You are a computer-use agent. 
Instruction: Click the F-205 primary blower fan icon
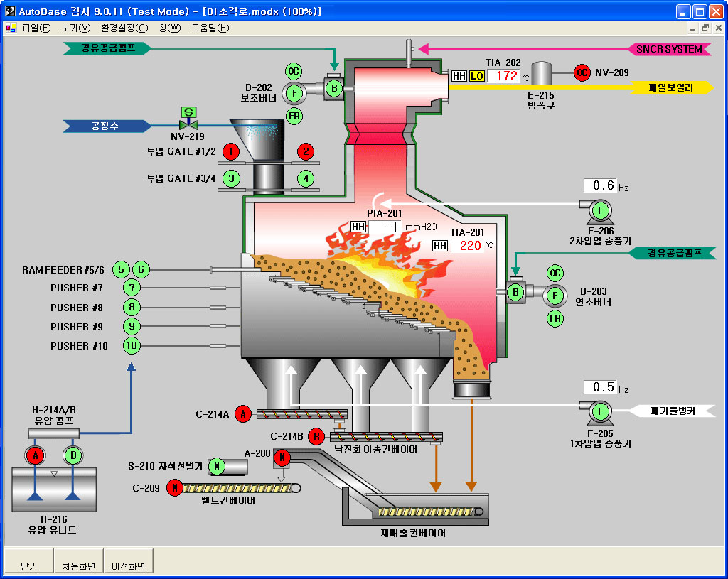coord(599,411)
